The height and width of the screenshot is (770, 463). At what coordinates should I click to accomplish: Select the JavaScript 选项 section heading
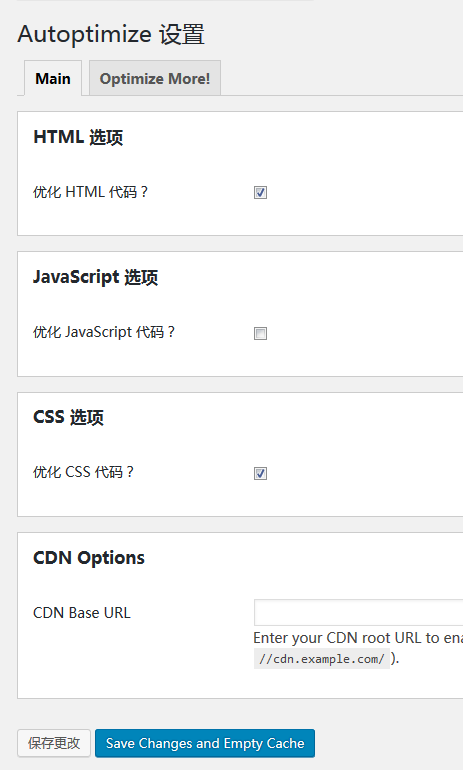coord(95,277)
